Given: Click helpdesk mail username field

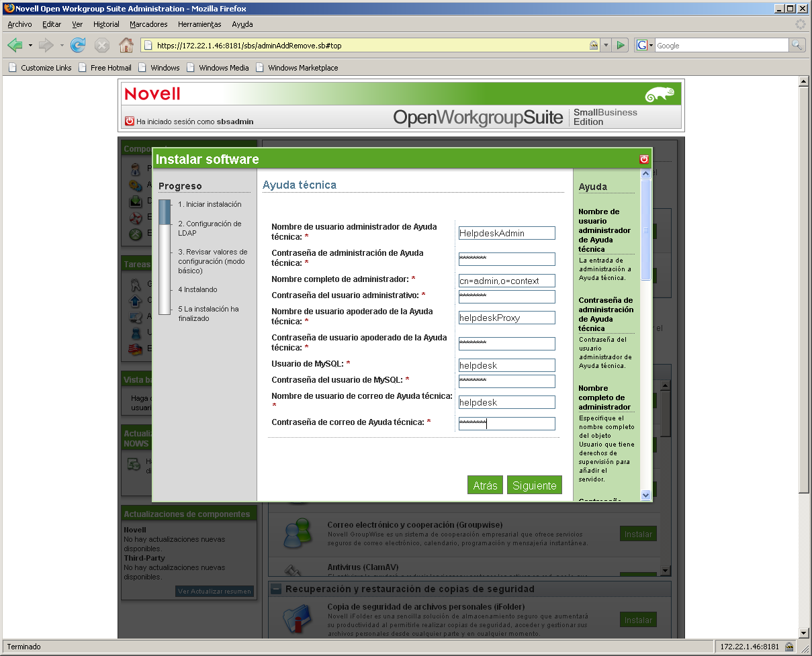Looking at the screenshot, I should pyautogui.click(x=506, y=402).
